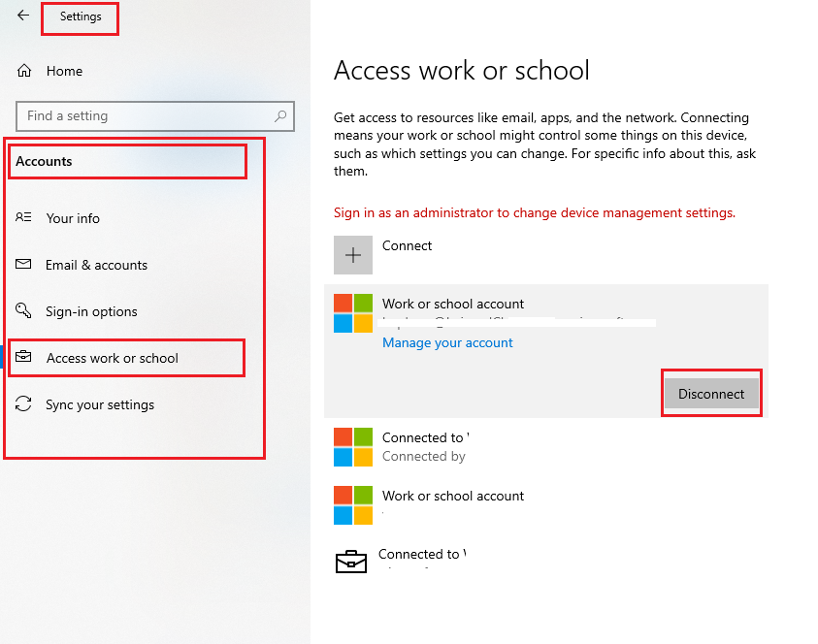
Task: Select the bottom Connected to entry with briefcase
Action: (x=401, y=562)
